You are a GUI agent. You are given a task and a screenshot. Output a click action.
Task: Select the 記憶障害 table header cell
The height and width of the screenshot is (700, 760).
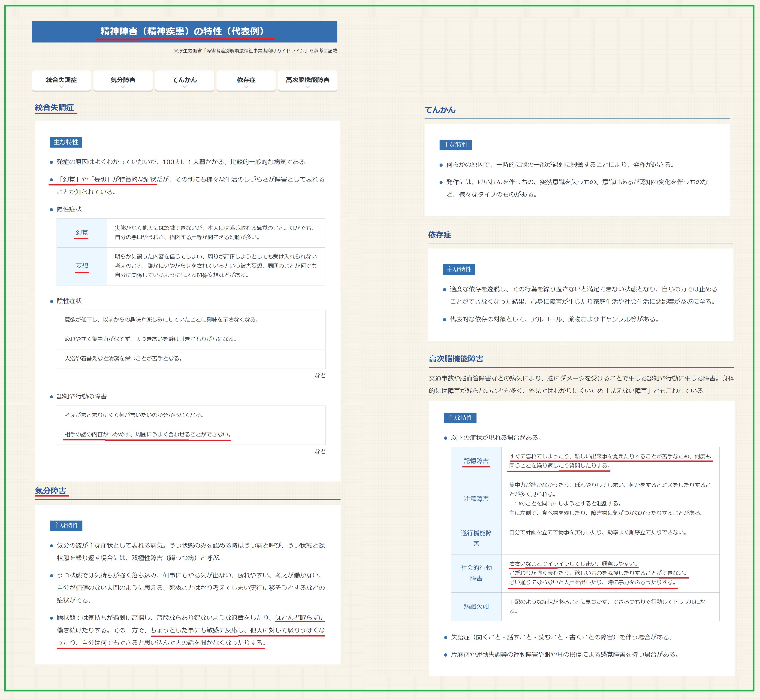(476, 461)
